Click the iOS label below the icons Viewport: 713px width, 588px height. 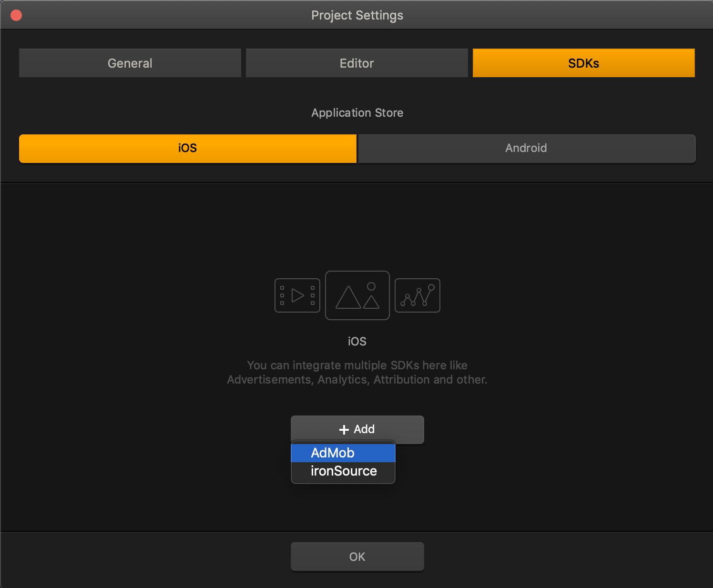357,342
